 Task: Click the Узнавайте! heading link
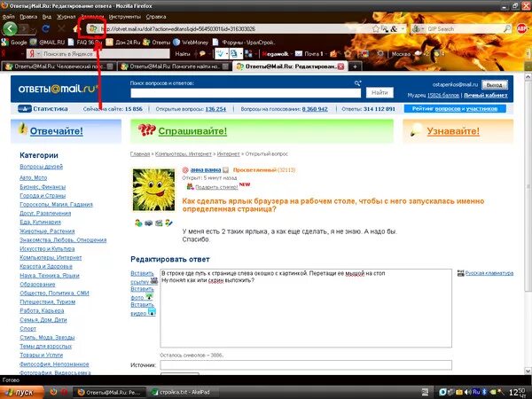click(x=453, y=131)
